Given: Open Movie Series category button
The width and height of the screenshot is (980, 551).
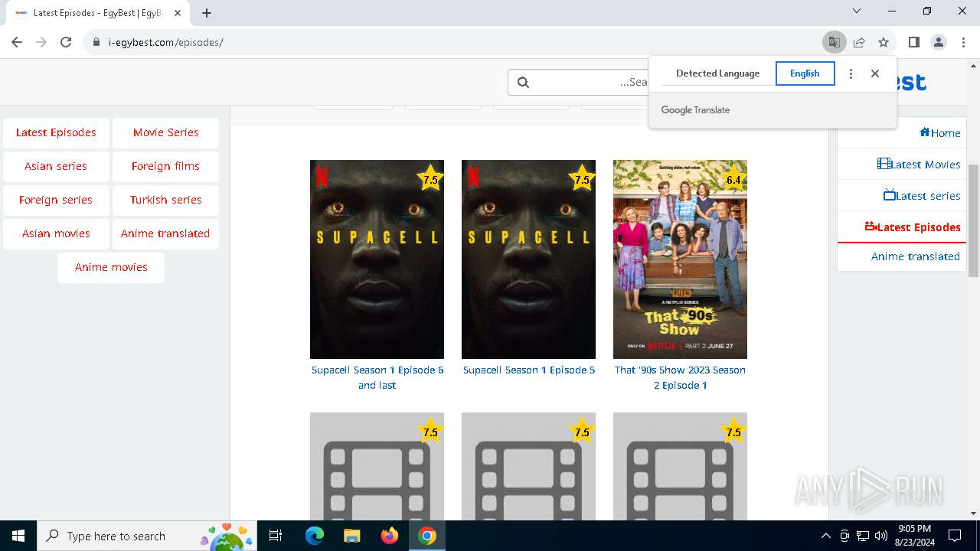Looking at the screenshot, I should tap(165, 132).
